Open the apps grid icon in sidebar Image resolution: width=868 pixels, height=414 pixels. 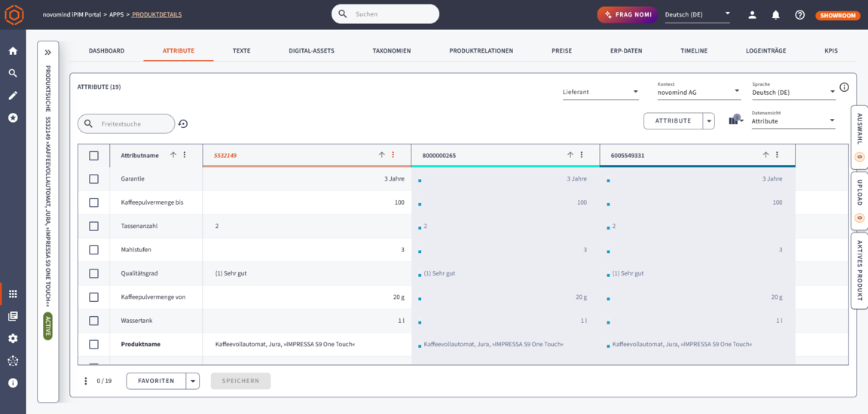pyautogui.click(x=13, y=294)
